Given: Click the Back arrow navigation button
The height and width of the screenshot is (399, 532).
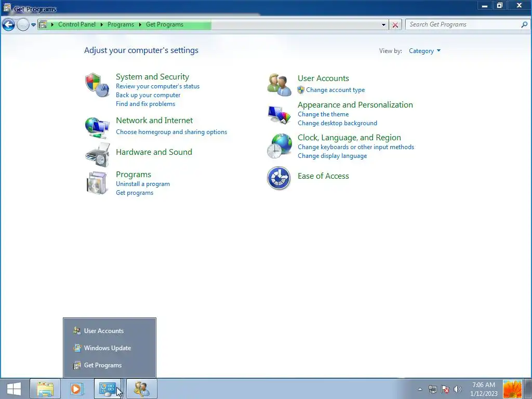Looking at the screenshot, I should tap(8, 24).
